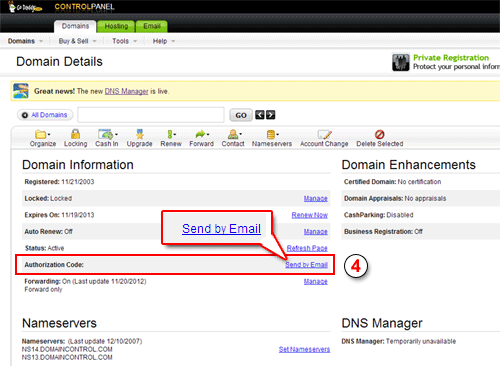Image resolution: width=500 pixels, height=366 pixels.
Task: Click DNS Manager: Temporarily unavailable text
Action: 399,341
